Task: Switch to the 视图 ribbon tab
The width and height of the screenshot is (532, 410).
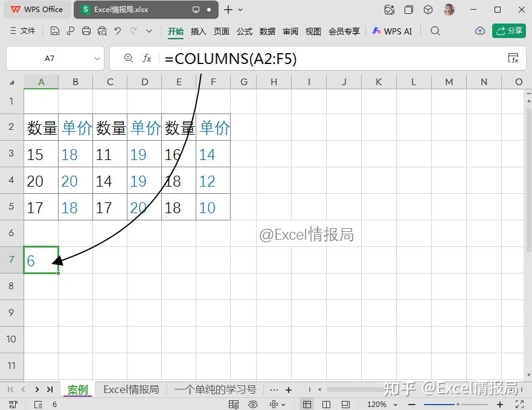Action: [313, 31]
